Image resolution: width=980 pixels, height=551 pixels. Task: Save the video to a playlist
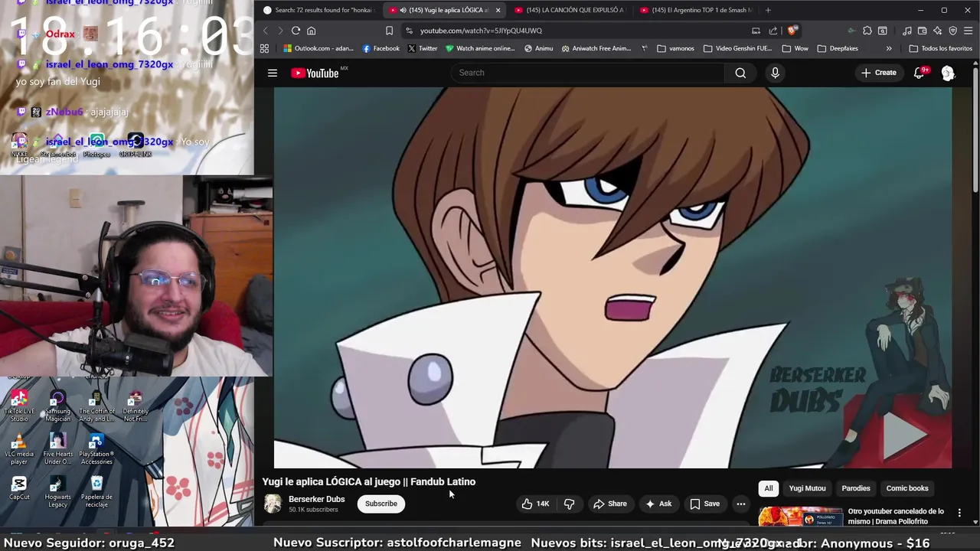704,504
